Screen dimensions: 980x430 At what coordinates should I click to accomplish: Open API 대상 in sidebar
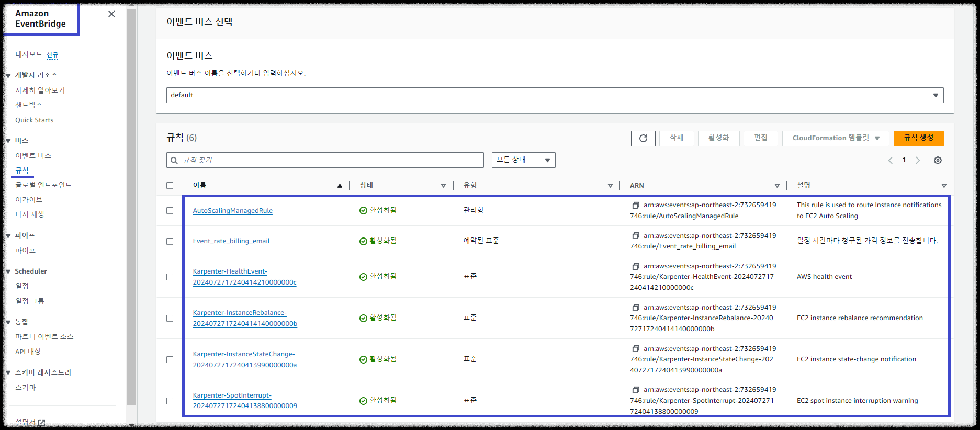coord(28,352)
